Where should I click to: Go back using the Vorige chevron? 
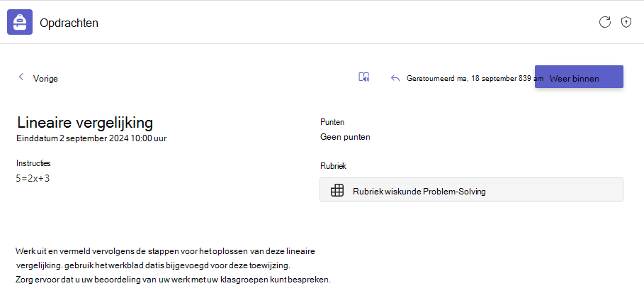(x=21, y=77)
